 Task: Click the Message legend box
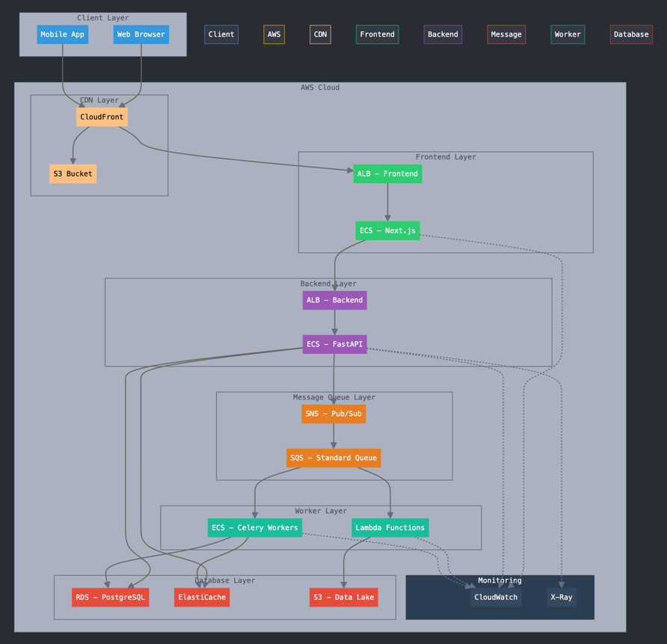click(x=506, y=34)
